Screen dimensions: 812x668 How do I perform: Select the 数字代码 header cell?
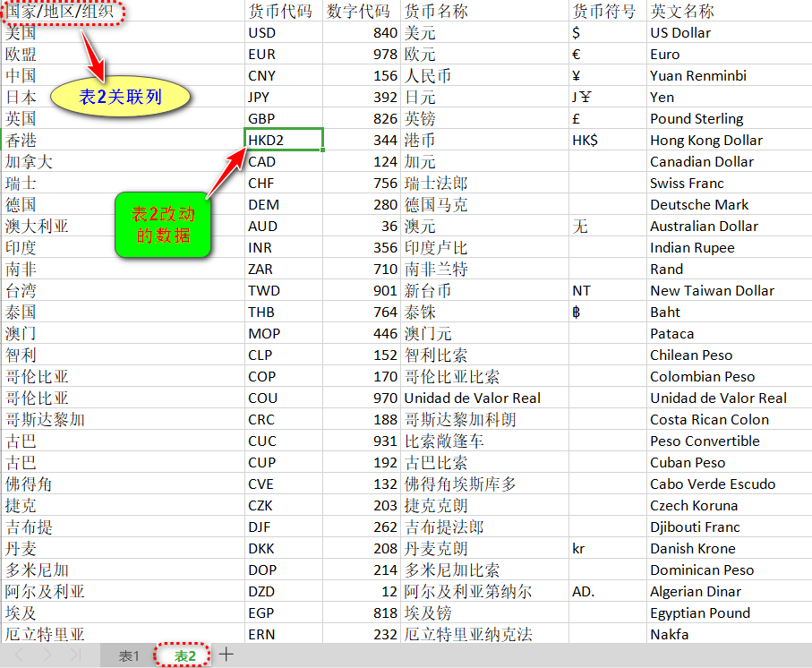pyautogui.click(x=359, y=12)
